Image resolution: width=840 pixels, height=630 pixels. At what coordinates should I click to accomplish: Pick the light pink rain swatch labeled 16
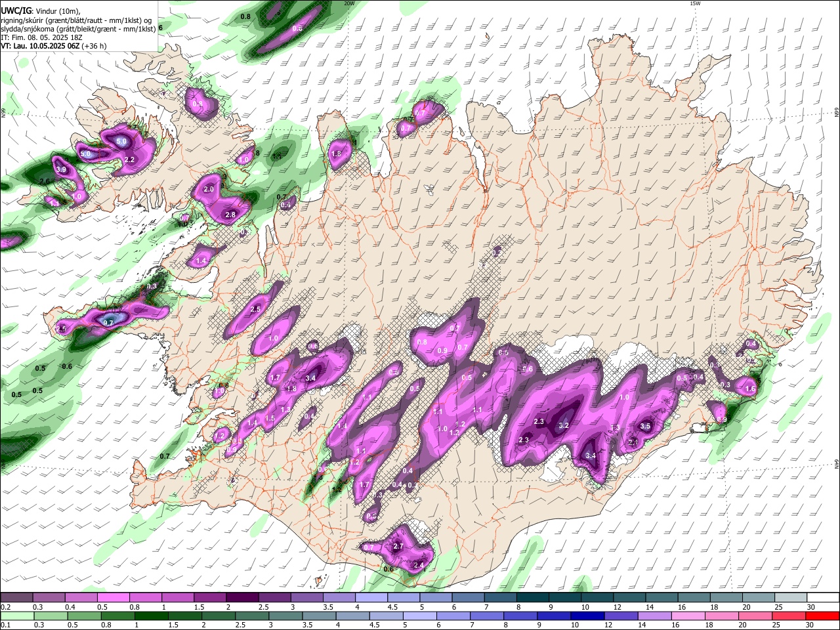click(x=688, y=616)
